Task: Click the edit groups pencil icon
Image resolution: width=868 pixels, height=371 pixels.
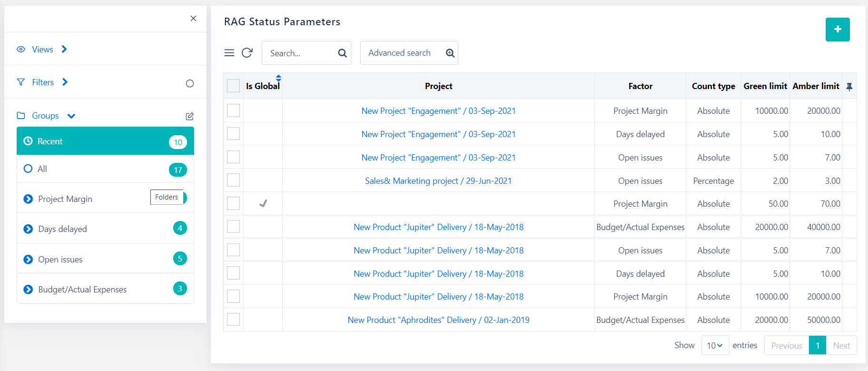Action: tap(189, 116)
